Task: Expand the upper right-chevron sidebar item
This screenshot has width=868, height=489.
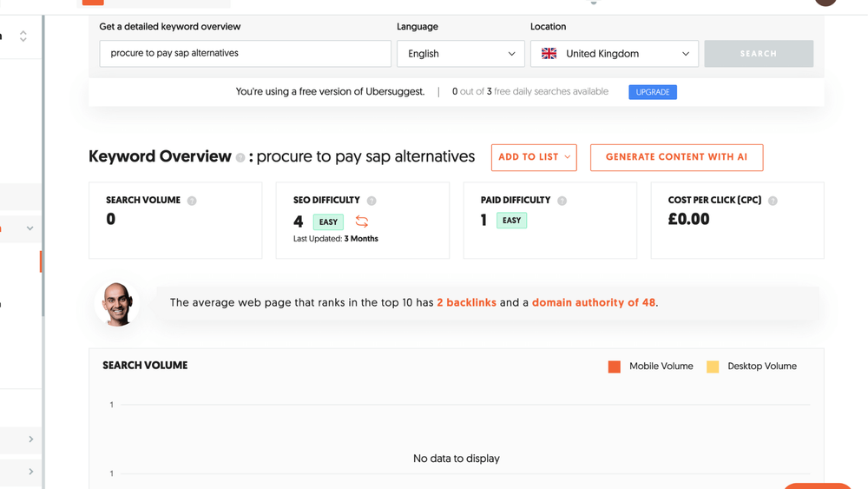Action: (x=31, y=439)
